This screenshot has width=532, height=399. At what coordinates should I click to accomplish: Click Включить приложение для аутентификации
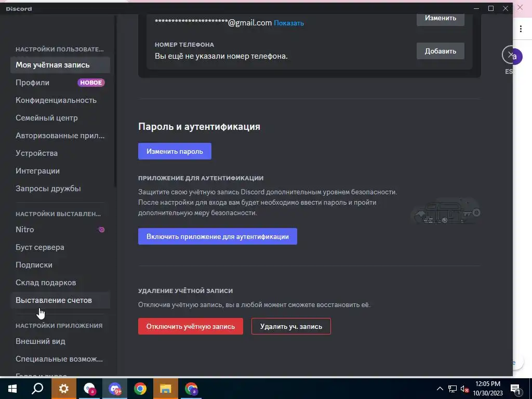pos(218,236)
